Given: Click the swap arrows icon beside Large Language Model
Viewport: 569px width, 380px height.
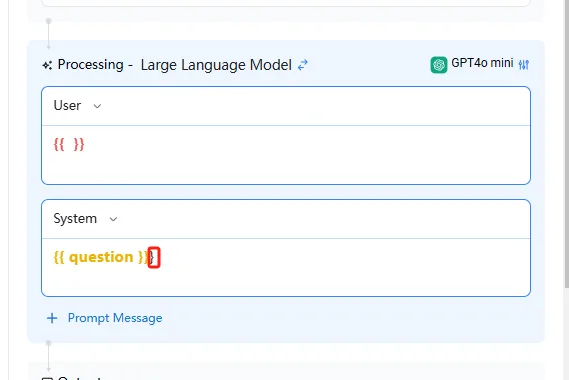Looking at the screenshot, I should [303, 65].
